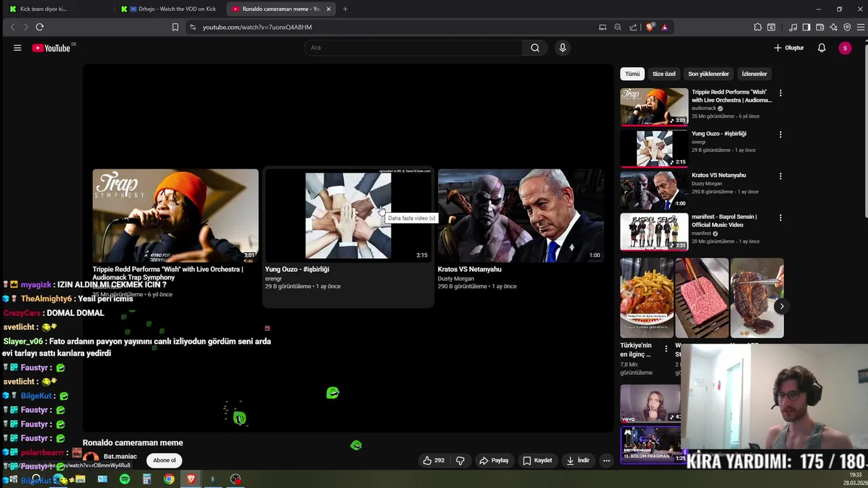
Task: Open options menu for sidebar Yung Ouzo video
Action: [x=781, y=134]
